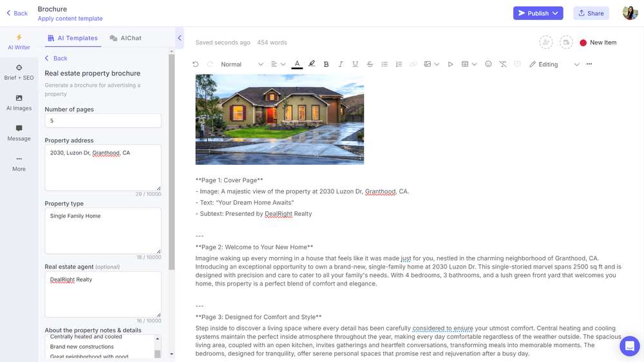This screenshot has height=362, width=644.
Task: Click the '454 words' counter
Action: 272,43
